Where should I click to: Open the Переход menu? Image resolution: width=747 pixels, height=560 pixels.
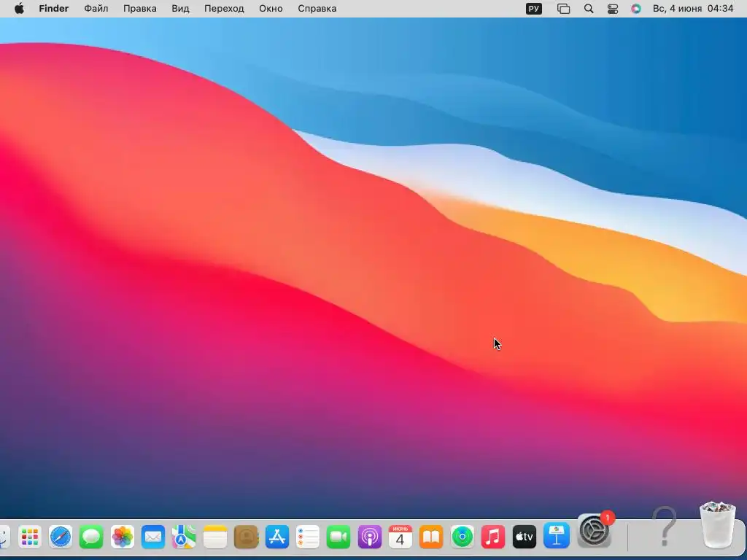225,9
